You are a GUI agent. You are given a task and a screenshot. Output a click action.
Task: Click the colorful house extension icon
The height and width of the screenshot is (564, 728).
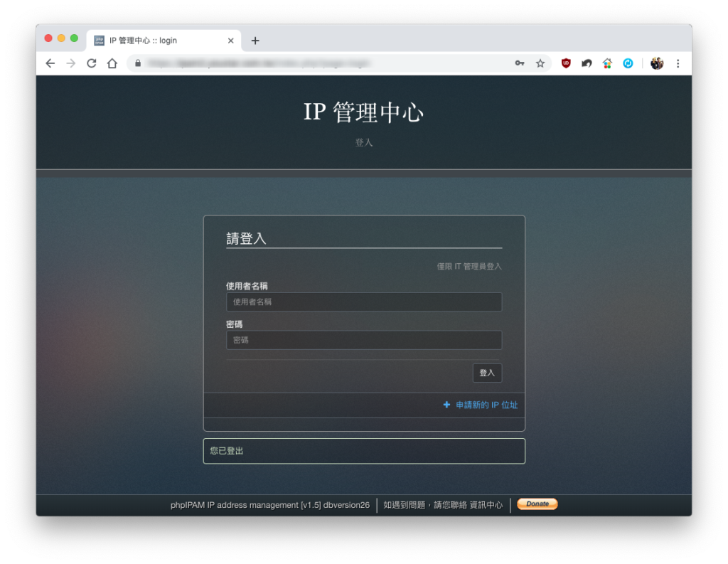pos(607,63)
